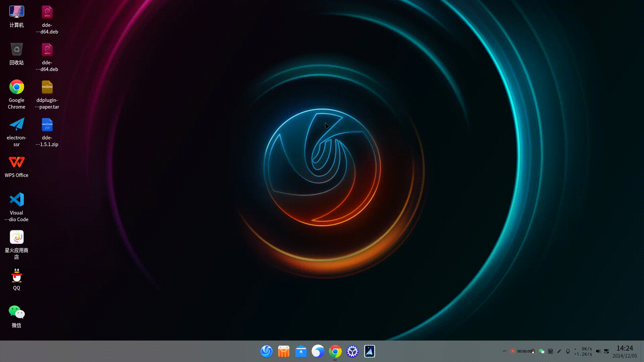Select the second dde-…d64.deb file
Viewport: 644px width, 362px height.
click(47, 57)
